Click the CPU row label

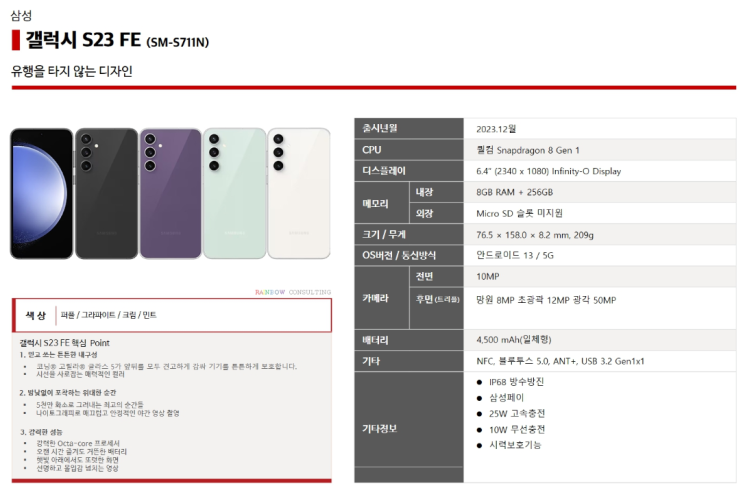click(409, 150)
